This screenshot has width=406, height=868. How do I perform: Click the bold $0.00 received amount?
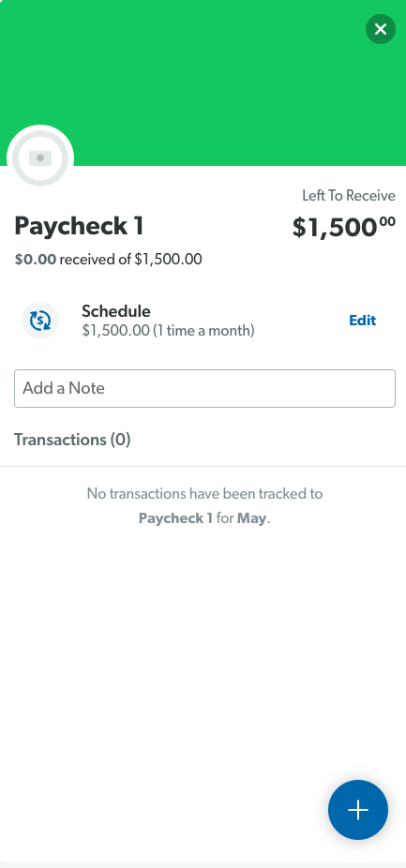36,259
